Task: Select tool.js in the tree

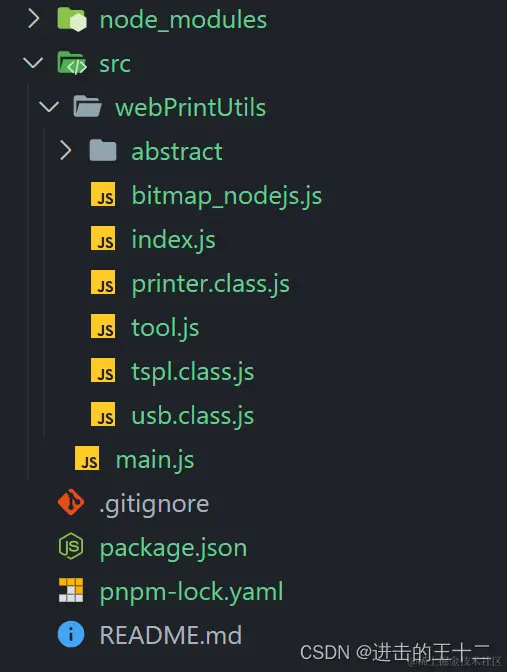Action: coord(165,327)
